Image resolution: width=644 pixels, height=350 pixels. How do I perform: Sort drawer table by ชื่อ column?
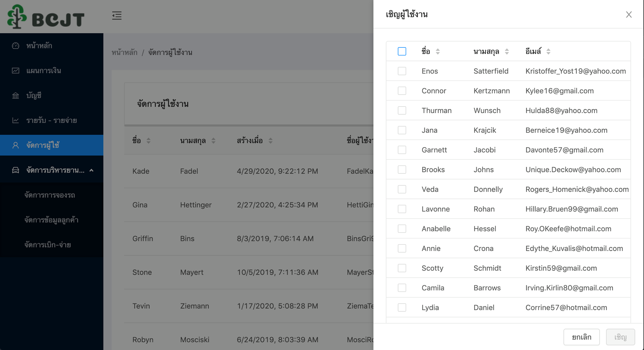[x=438, y=52]
